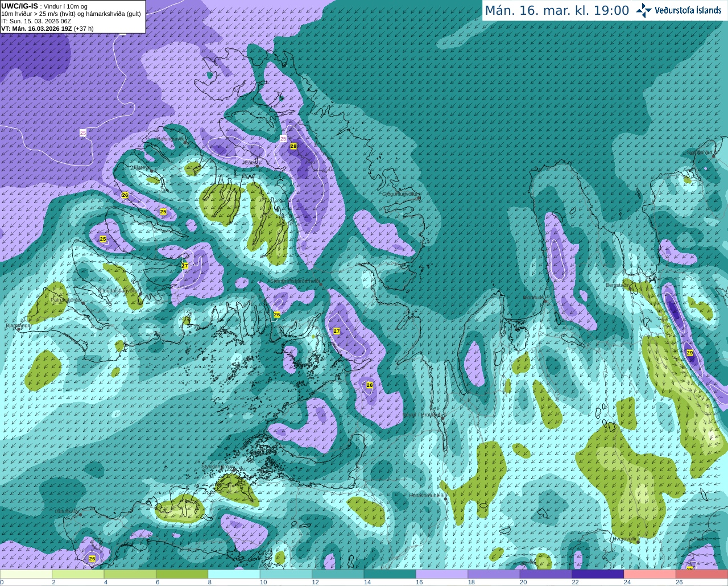The width and height of the screenshot is (728, 586).
Task: Click the Flateyri station label
Action: pyautogui.click(x=141, y=167)
